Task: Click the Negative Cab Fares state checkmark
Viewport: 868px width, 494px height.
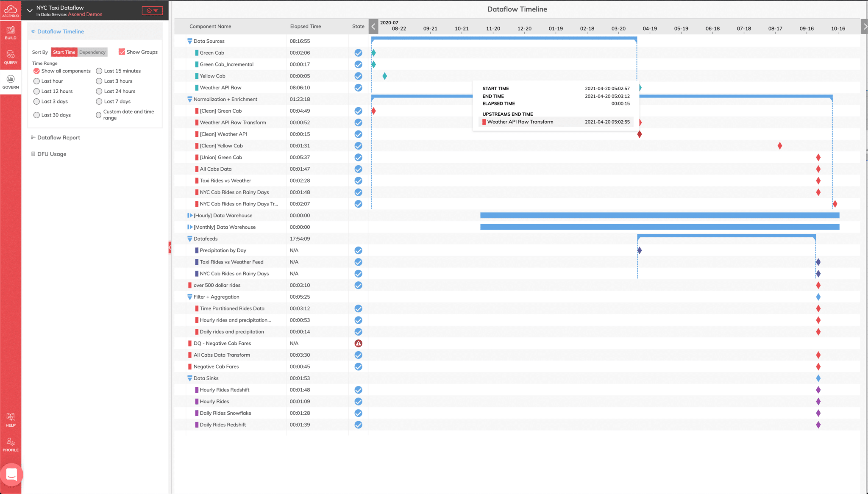Action: coord(358,367)
